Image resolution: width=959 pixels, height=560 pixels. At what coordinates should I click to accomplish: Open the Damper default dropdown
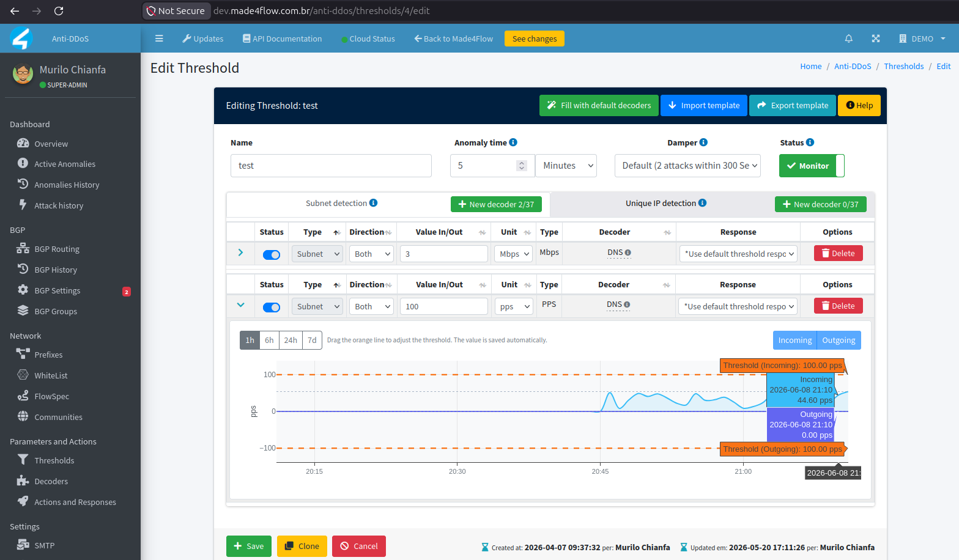pyautogui.click(x=687, y=166)
